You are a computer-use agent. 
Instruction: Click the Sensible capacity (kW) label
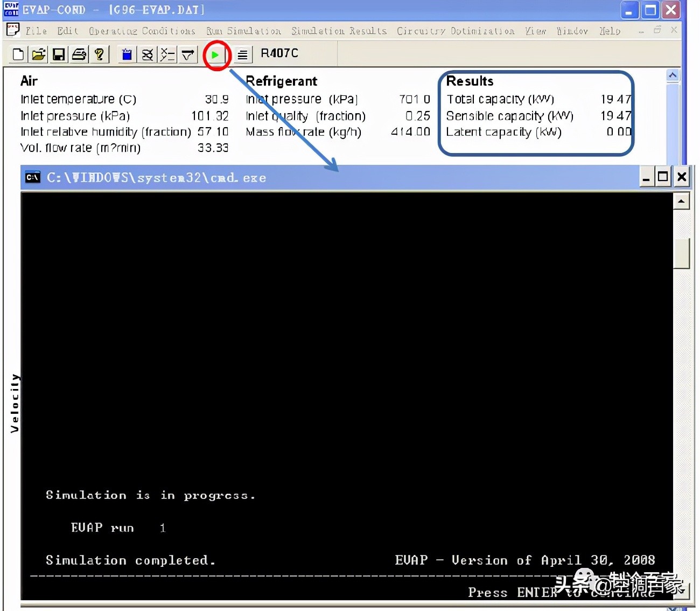tap(510, 116)
